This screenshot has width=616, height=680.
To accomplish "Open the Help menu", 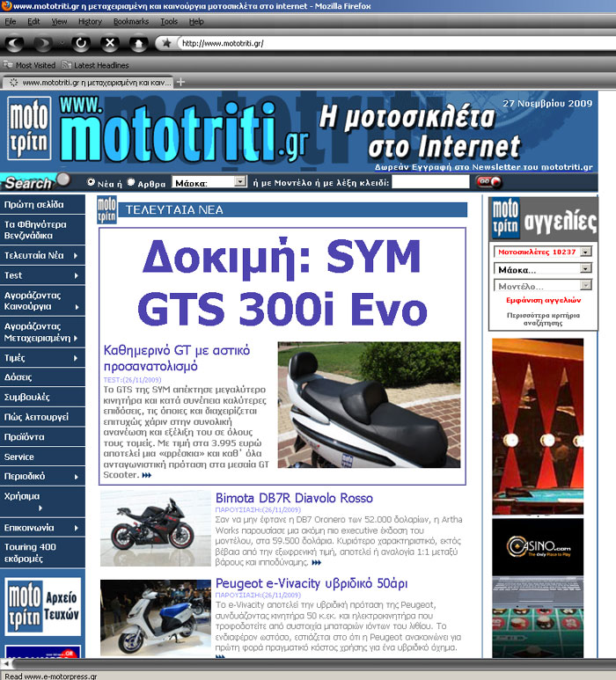I will coord(196,21).
